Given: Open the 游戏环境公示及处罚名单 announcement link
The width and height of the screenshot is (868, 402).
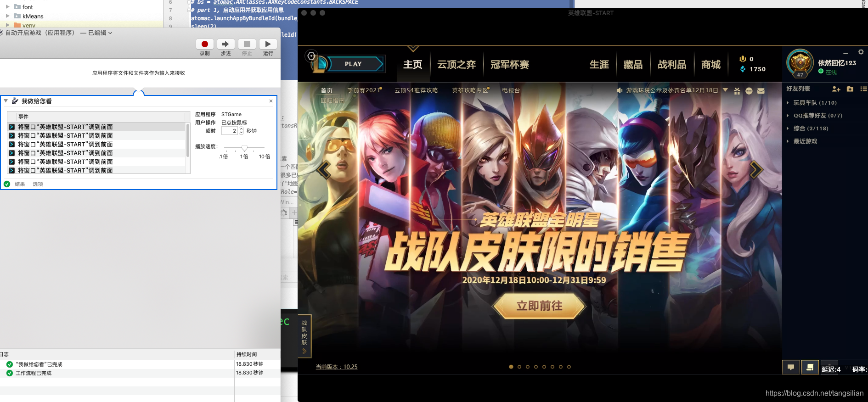Looking at the screenshot, I should [672, 90].
